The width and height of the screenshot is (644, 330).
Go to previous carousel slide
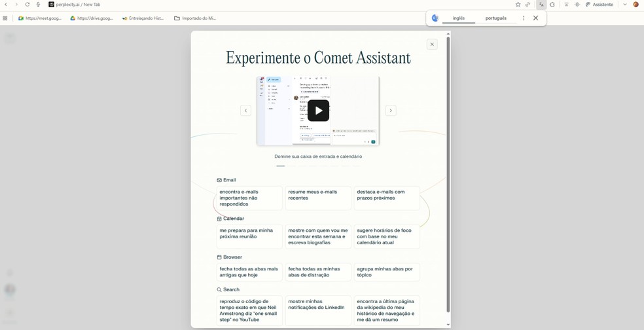click(x=245, y=111)
